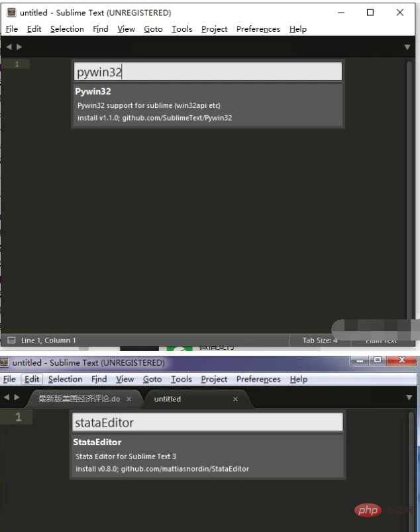Click pywin32 search input field
The image size is (420, 532).
click(207, 72)
